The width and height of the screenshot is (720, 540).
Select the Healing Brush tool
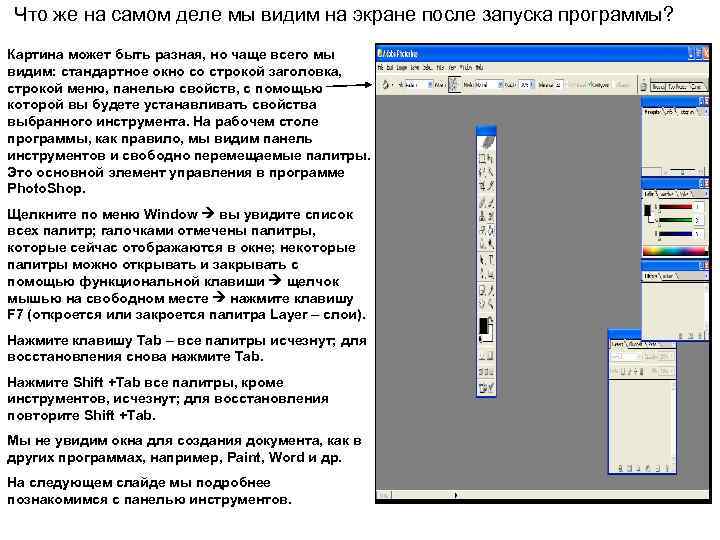482,202
